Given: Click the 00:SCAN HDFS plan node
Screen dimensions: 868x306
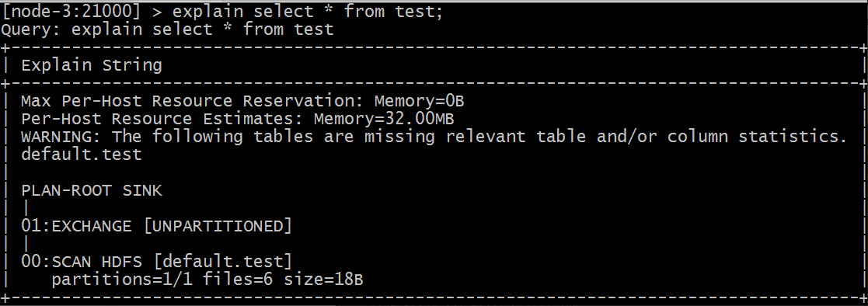Looking at the screenshot, I should (157, 261).
